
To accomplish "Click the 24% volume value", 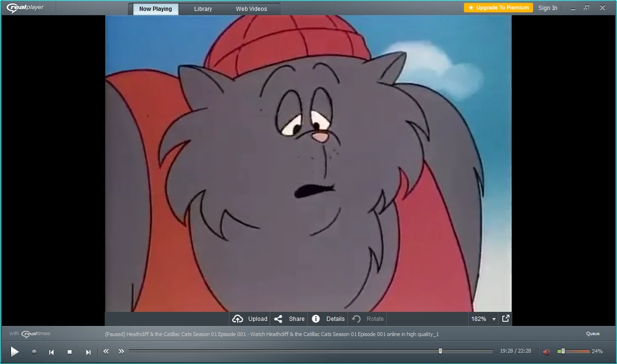I will click(597, 351).
